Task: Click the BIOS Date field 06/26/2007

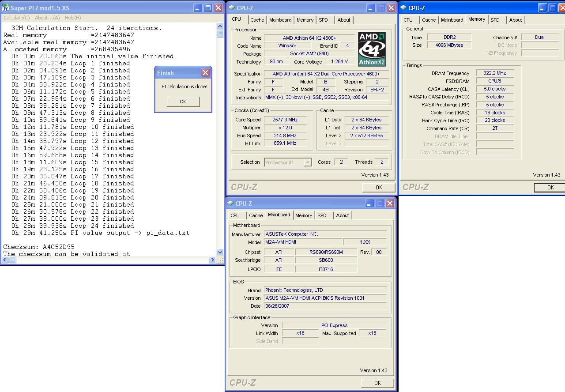Action: pos(325,306)
